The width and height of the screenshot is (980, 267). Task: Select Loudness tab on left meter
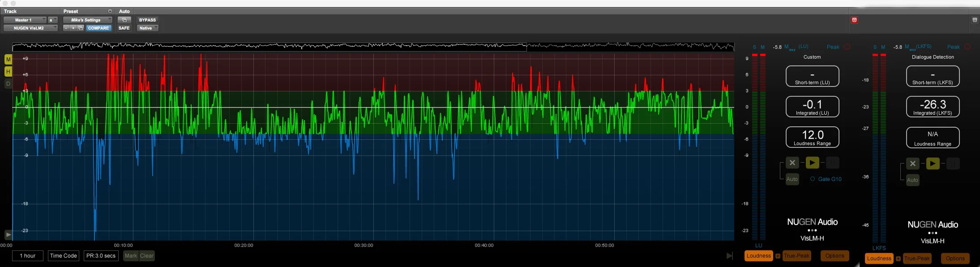758,256
